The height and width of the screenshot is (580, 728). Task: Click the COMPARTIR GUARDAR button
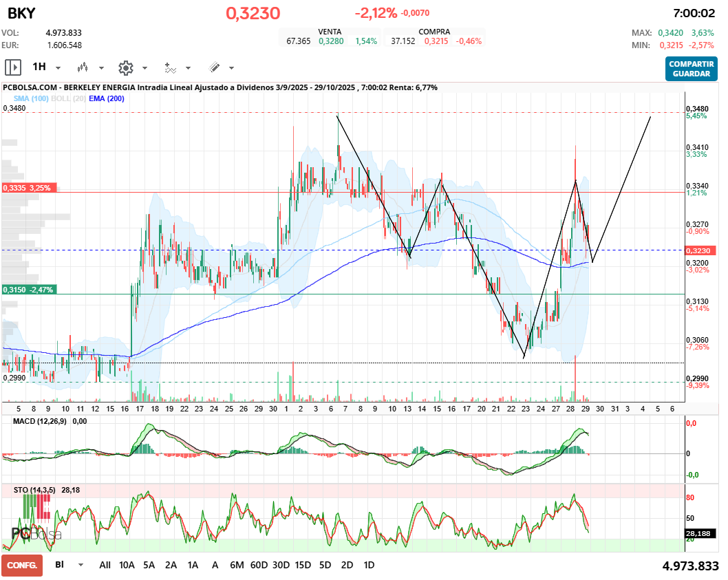pyautogui.click(x=692, y=69)
